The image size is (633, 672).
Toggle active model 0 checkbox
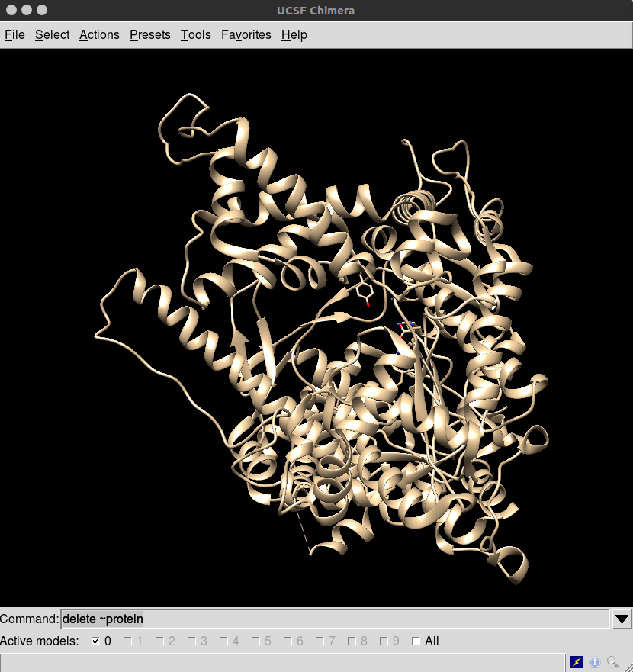95,641
